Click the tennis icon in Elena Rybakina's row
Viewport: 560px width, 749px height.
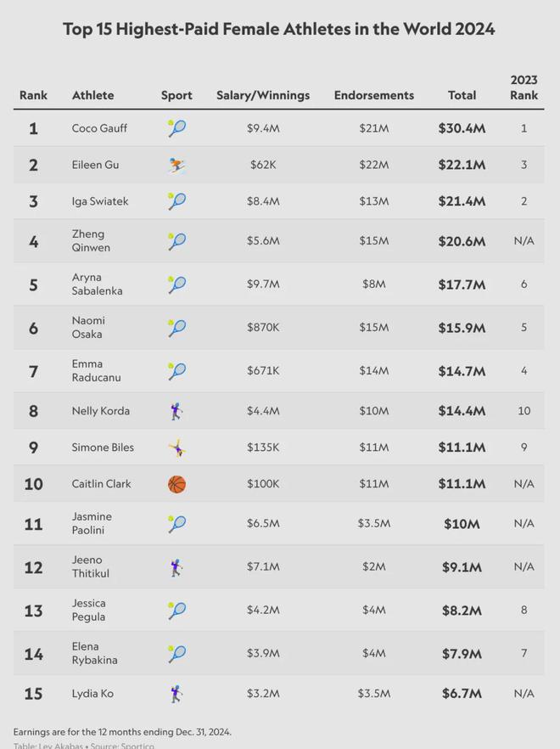(176, 654)
